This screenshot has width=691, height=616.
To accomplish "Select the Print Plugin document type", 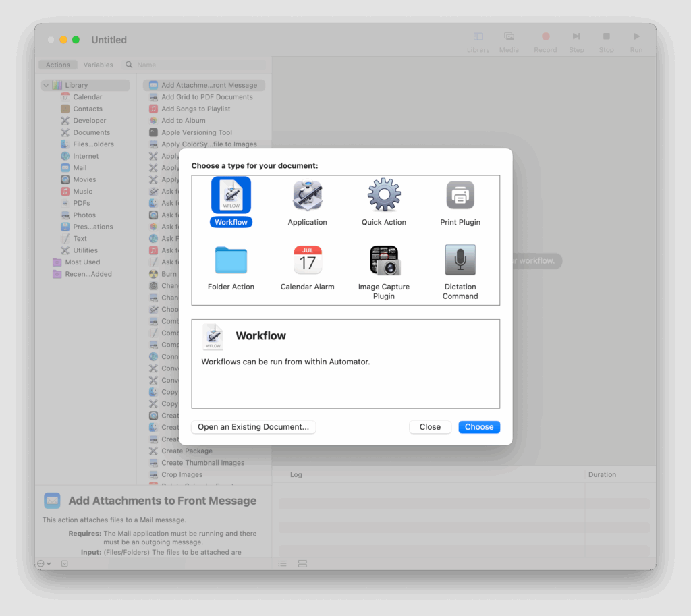I will click(x=460, y=202).
